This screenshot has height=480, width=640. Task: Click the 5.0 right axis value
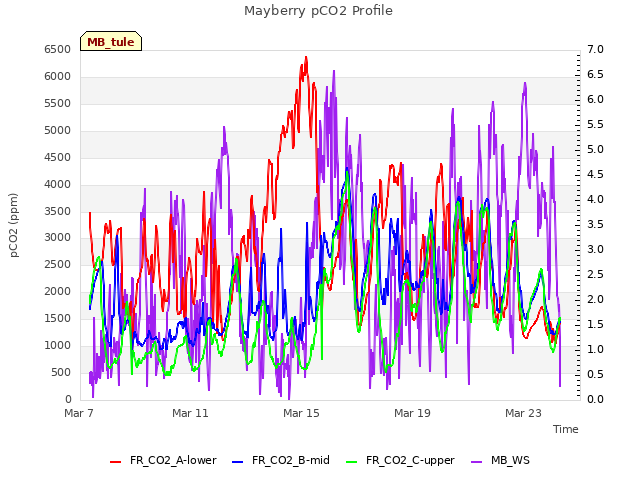point(595,150)
